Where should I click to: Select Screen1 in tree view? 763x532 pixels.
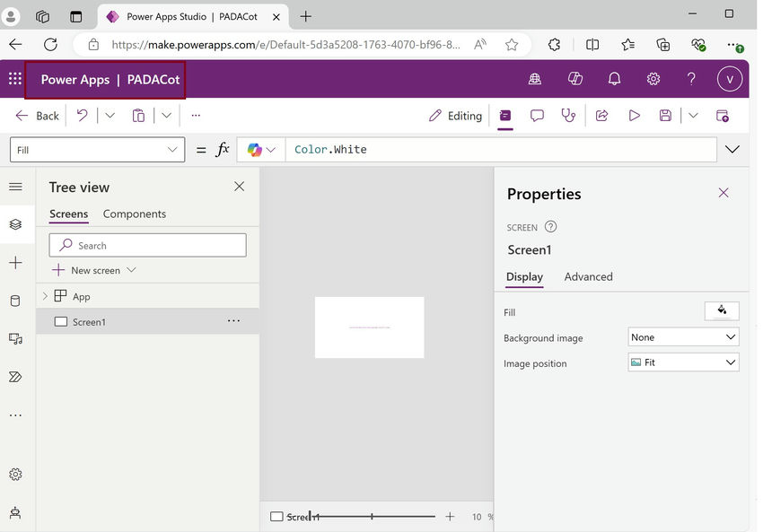point(148,321)
